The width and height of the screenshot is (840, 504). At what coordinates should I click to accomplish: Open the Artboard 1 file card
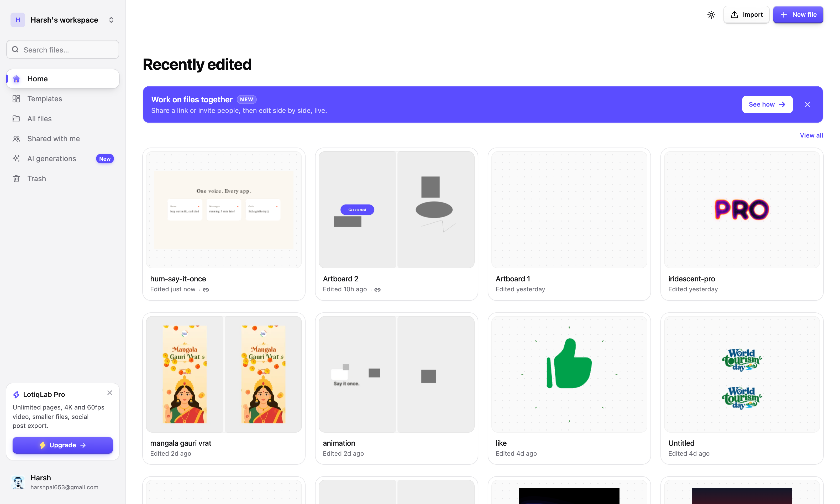(569, 224)
